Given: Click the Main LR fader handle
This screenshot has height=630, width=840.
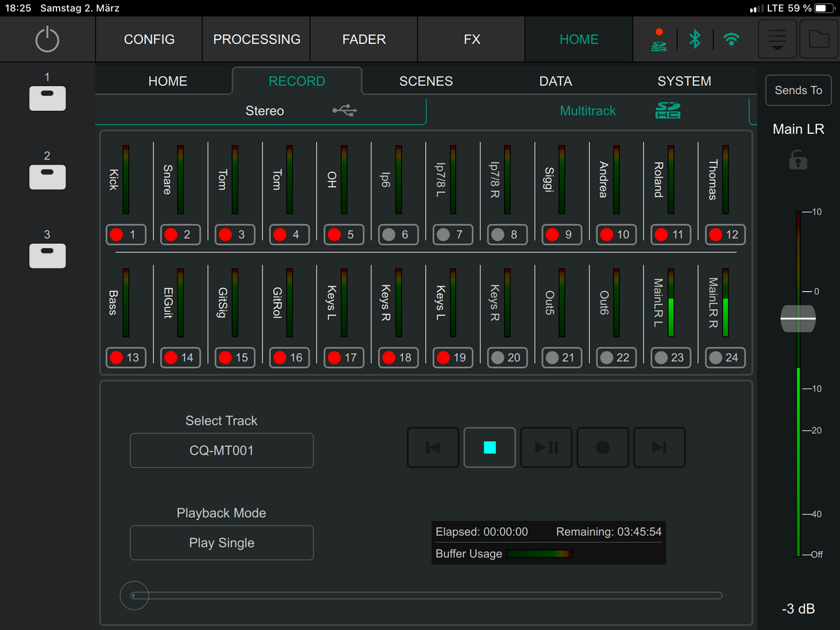Looking at the screenshot, I should pos(798,319).
